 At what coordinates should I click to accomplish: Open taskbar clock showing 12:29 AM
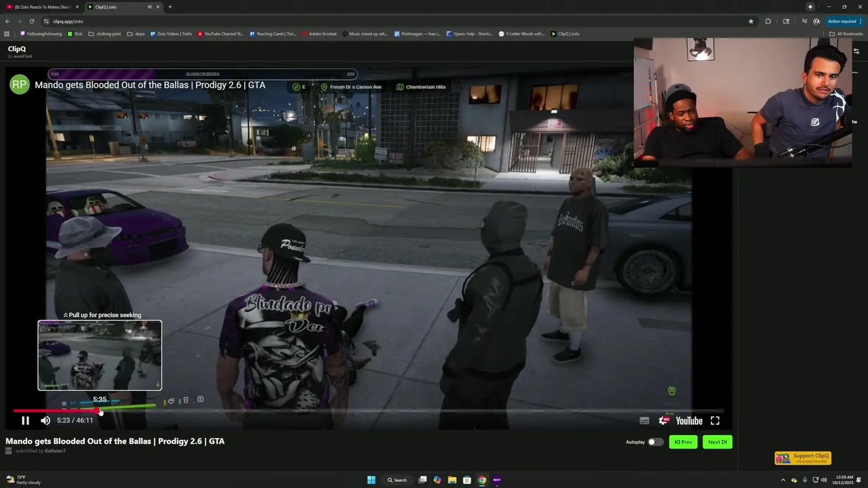[843, 480]
